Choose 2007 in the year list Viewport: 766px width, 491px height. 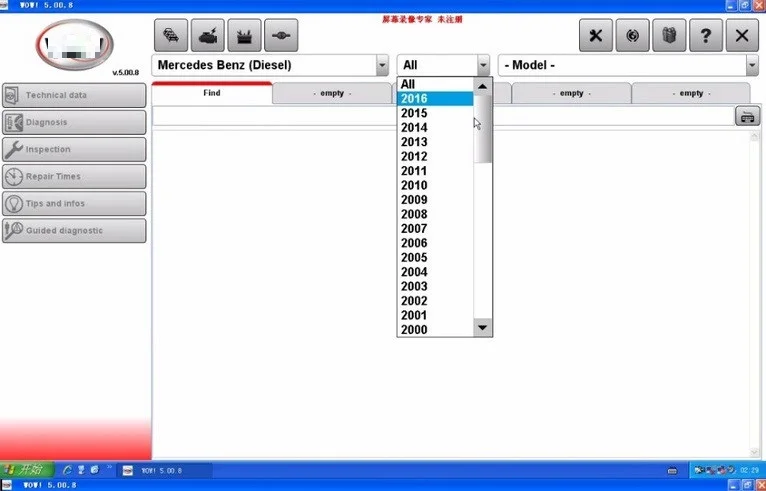click(x=435, y=229)
